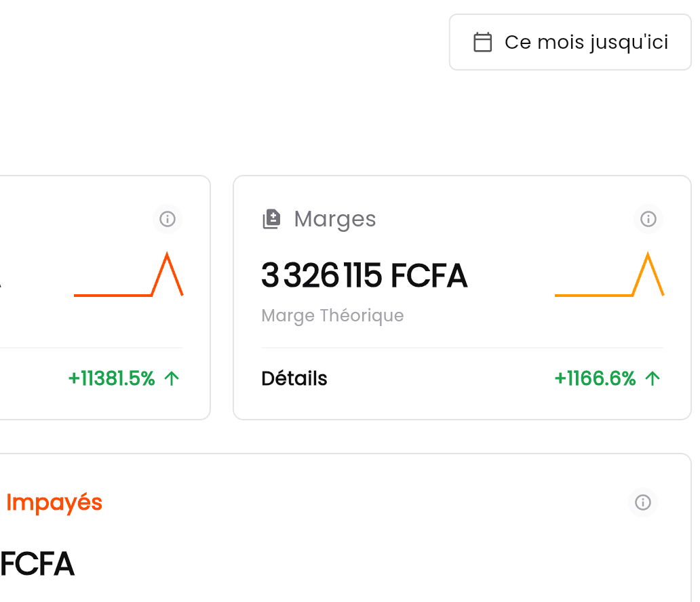Click the up arrow next to +11381.5%
The width and height of the screenshot is (700, 602).
coord(172,378)
